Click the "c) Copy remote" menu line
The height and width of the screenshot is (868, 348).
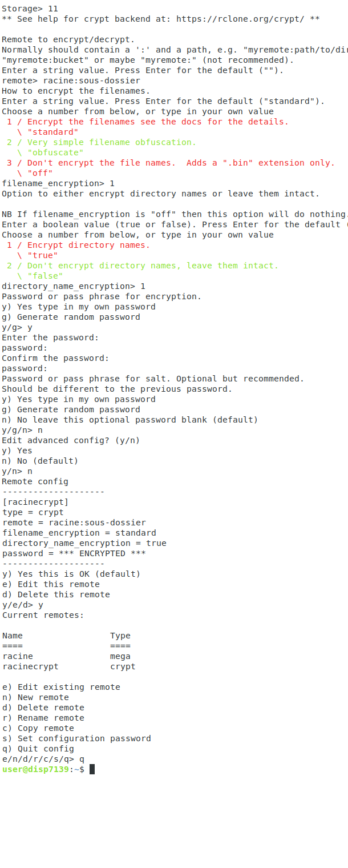tap(38, 728)
